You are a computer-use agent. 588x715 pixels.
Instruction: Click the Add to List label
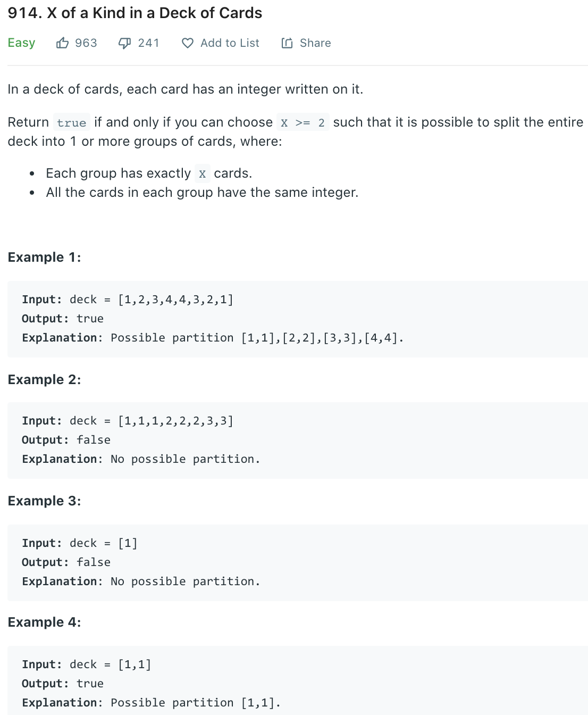pos(230,43)
